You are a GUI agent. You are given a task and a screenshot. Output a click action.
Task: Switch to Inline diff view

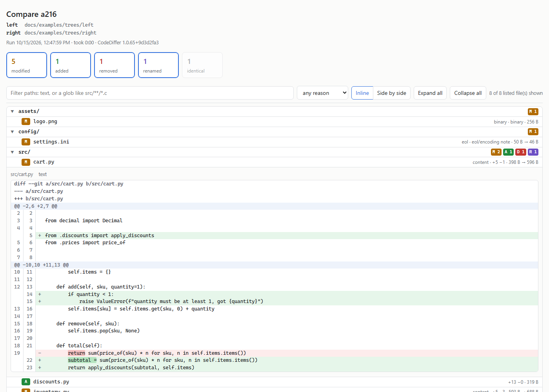tap(362, 93)
